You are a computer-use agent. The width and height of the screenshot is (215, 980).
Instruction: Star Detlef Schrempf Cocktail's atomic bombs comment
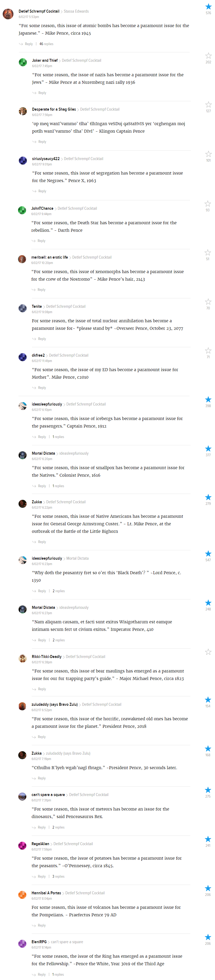point(208,6)
